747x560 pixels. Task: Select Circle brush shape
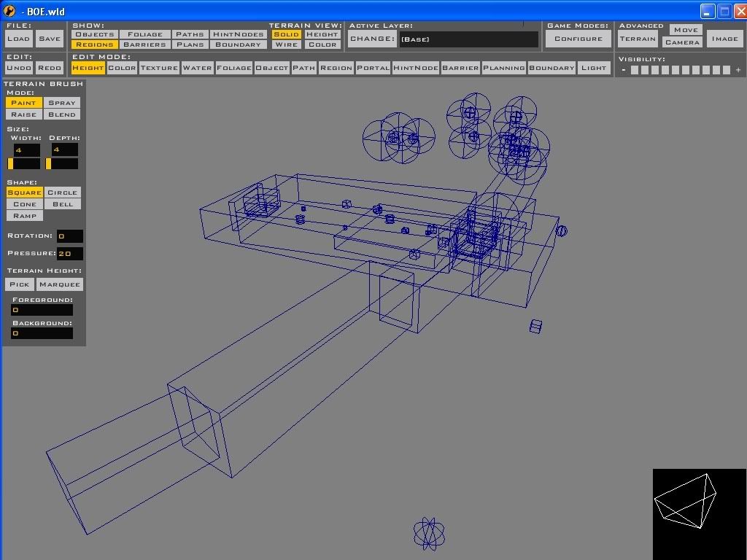click(63, 192)
